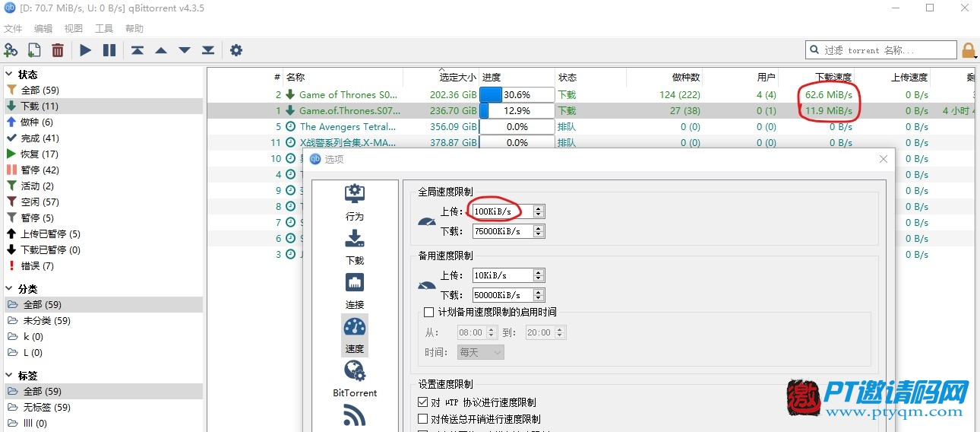Adjust global 下载 75000KiB/s limit stepper

tap(539, 231)
